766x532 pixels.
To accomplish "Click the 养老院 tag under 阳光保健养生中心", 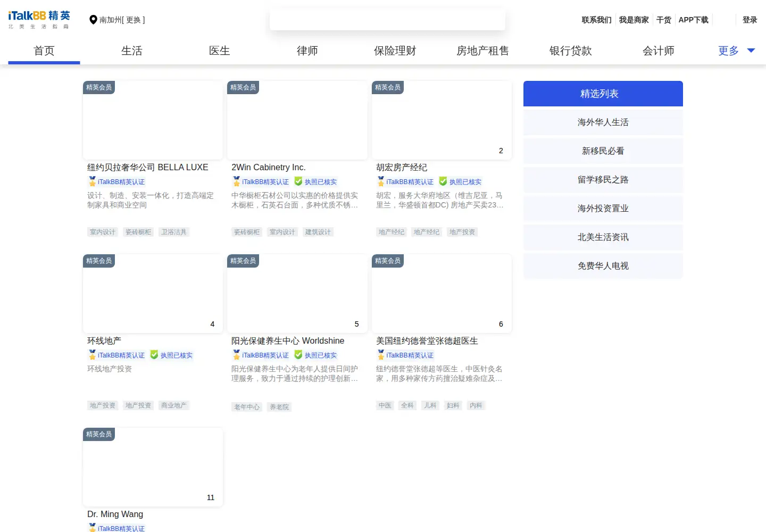I will coord(279,407).
